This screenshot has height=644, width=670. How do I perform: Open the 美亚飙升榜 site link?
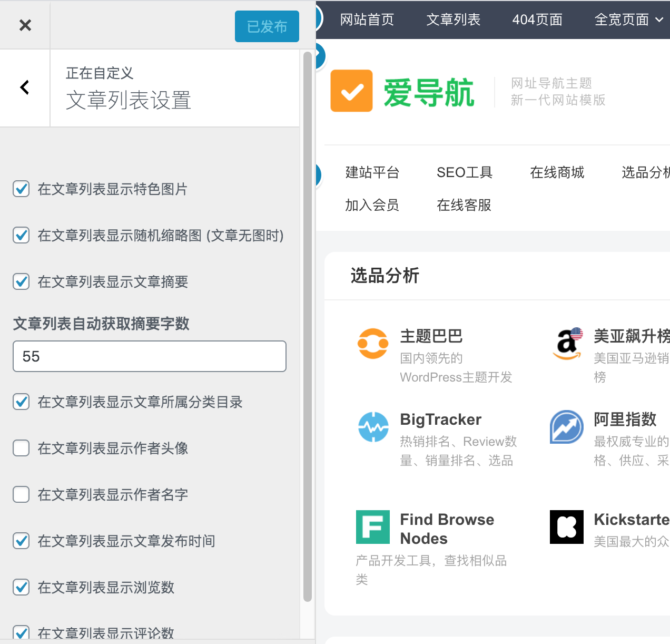tap(632, 336)
